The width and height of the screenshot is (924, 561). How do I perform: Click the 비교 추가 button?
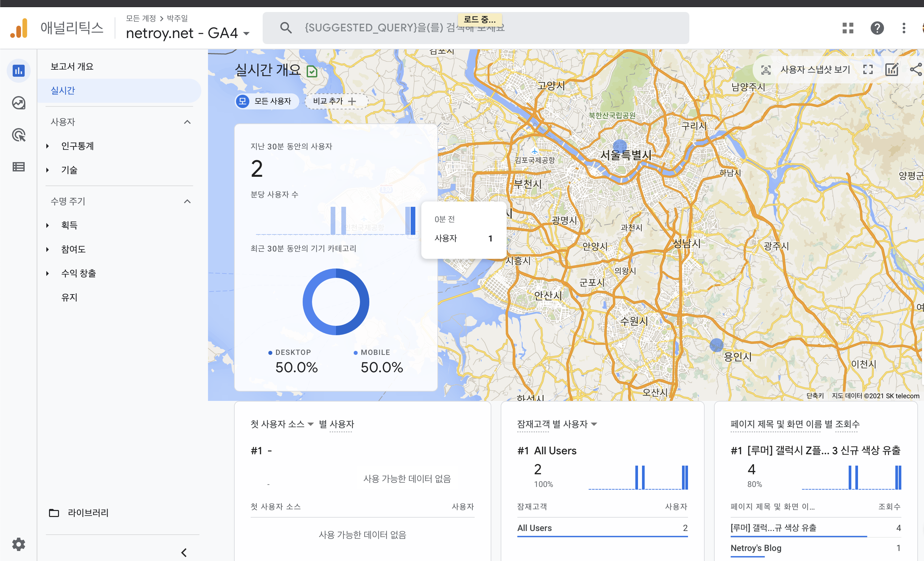[x=335, y=101]
